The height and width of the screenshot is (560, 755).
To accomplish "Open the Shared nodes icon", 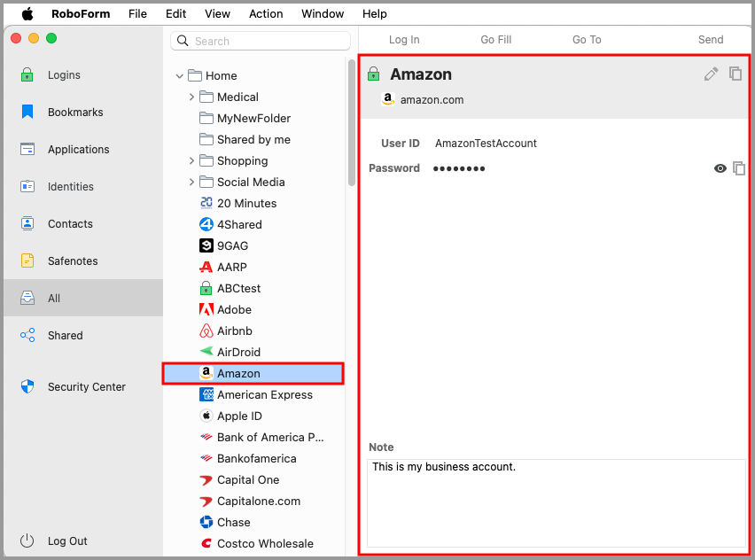I will (x=27, y=335).
